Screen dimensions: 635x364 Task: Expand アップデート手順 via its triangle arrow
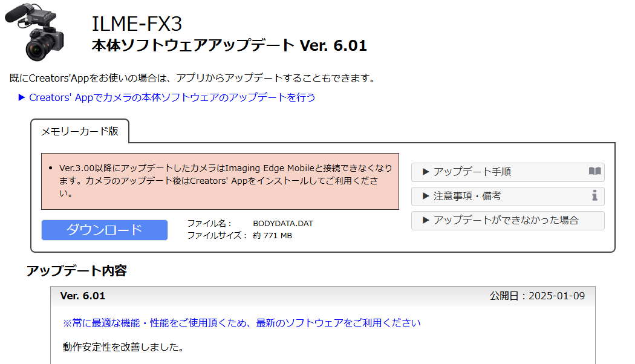[x=426, y=172]
